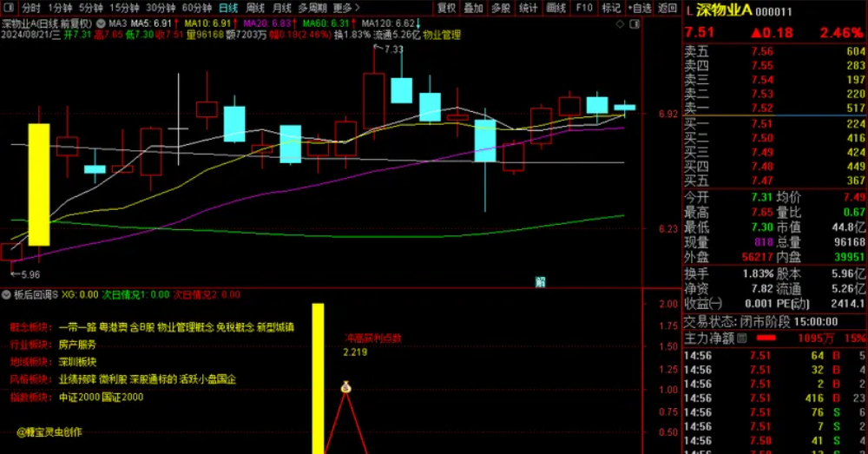This screenshot has height=454, width=868.
Task: Toggle 叠加 overlay mode
Action: (x=473, y=8)
